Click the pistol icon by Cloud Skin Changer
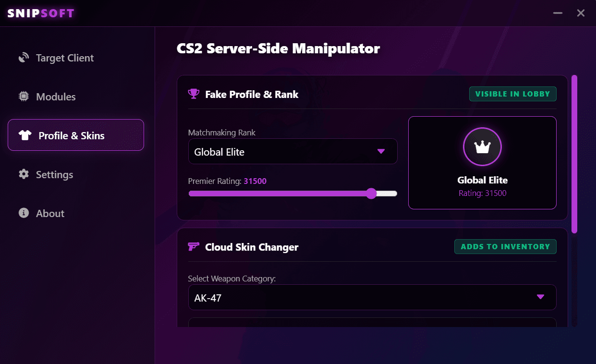596x364 pixels. [194, 247]
